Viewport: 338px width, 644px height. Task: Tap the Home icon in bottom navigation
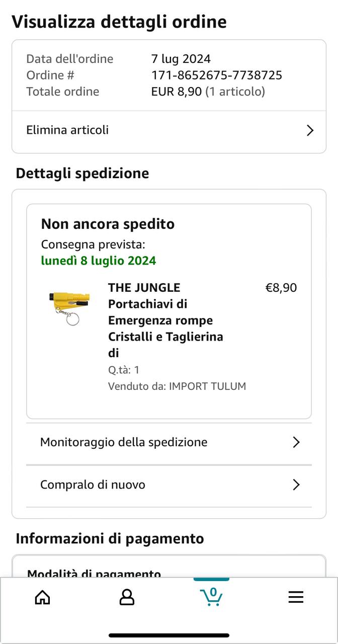click(42, 597)
